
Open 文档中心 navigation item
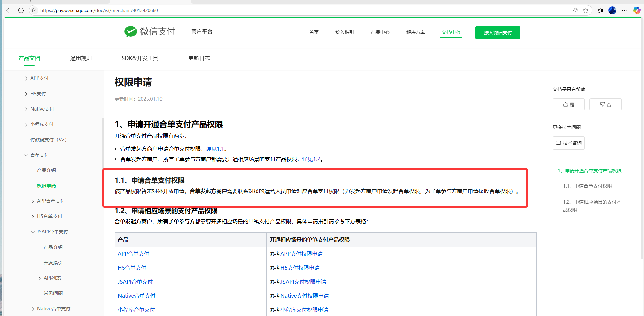coord(451,32)
